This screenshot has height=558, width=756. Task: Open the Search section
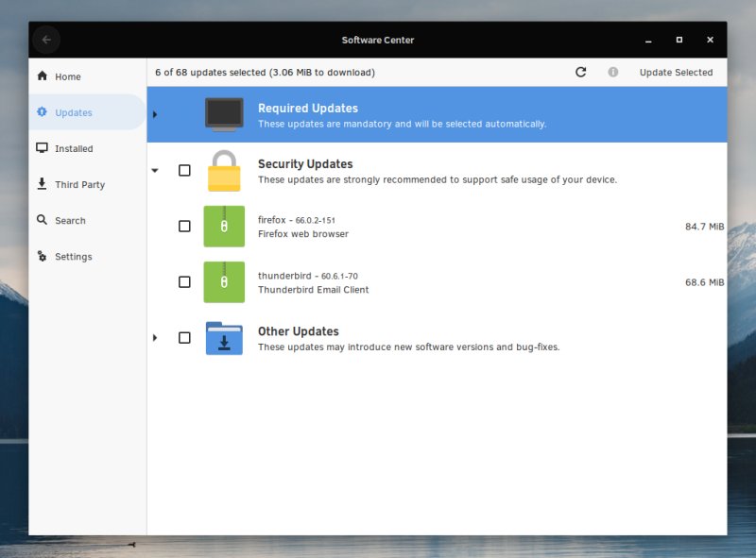point(87,220)
